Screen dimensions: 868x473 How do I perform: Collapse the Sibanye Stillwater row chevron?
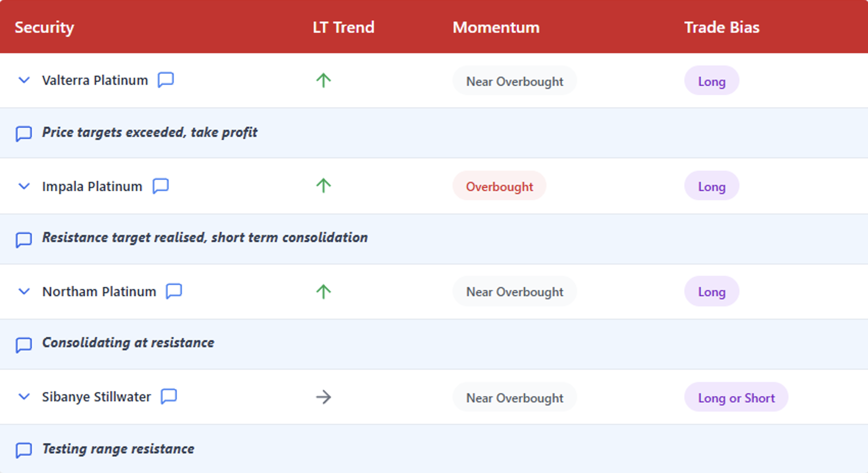pyautogui.click(x=24, y=397)
